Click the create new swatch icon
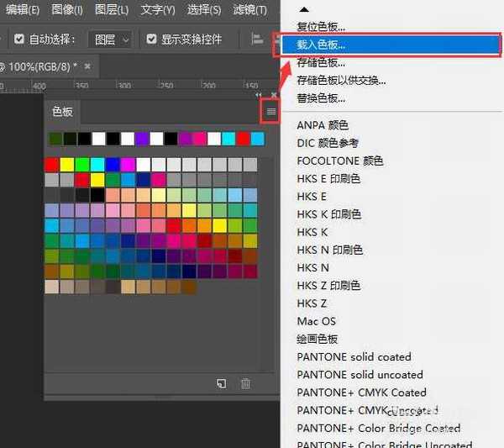 tap(221, 383)
